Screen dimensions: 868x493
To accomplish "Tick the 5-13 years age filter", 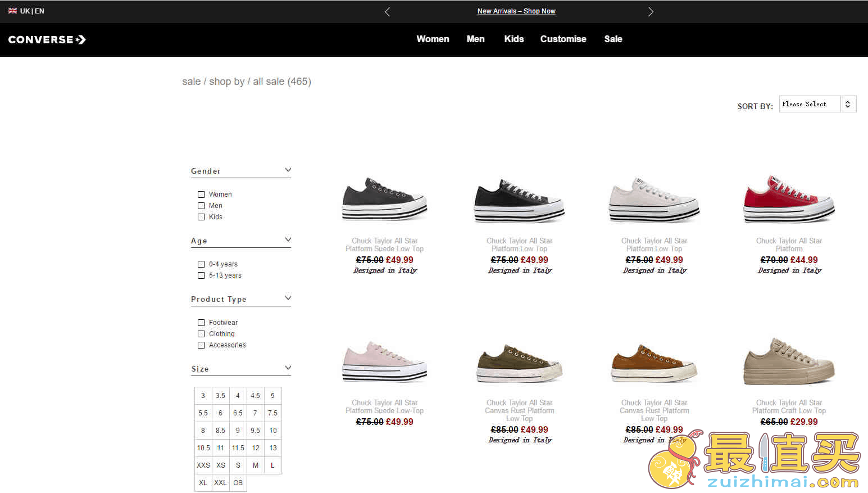I will tap(201, 275).
